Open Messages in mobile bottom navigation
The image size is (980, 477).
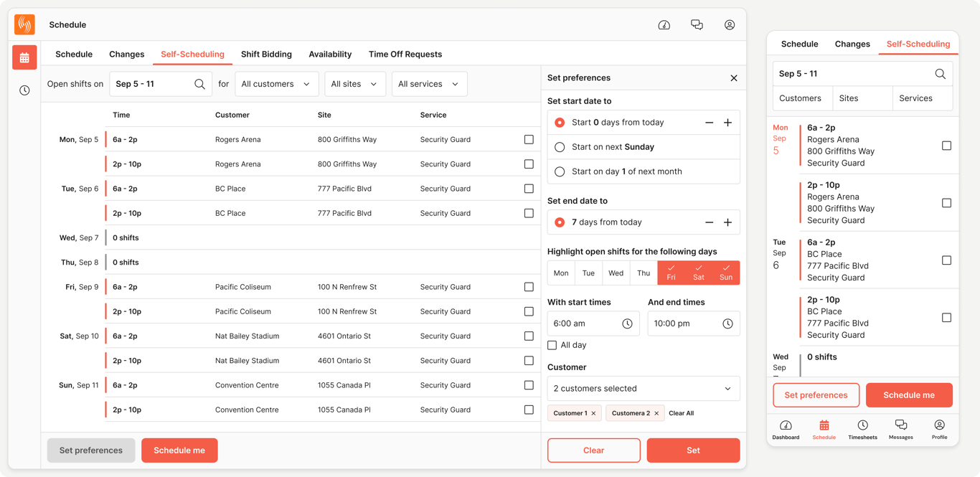click(901, 430)
